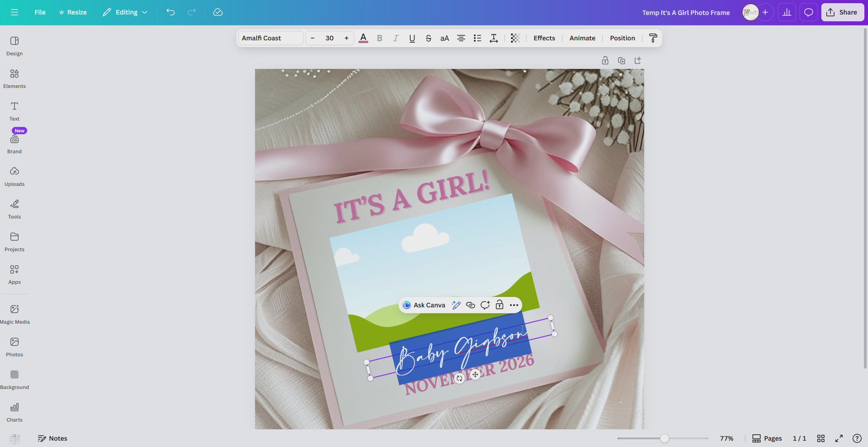Toggle bold formatting
This screenshot has height=447, width=868.
coord(379,38)
